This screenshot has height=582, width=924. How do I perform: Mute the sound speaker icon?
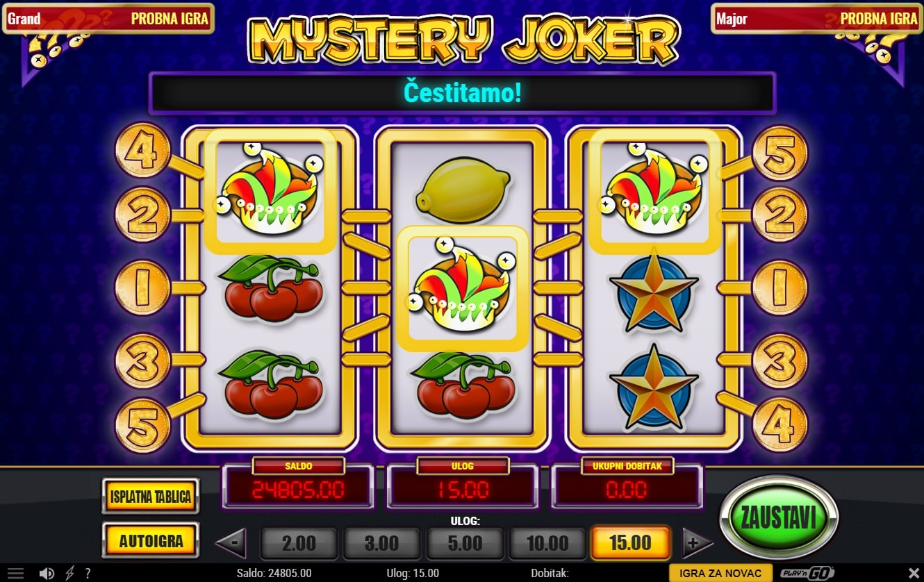point(47,574)
